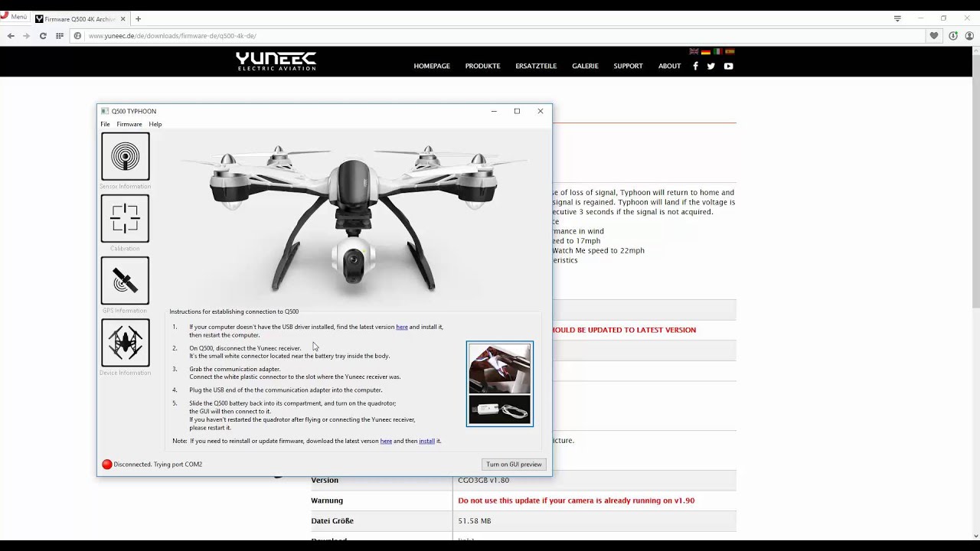Open the Help menu

[x=155, y=124]
